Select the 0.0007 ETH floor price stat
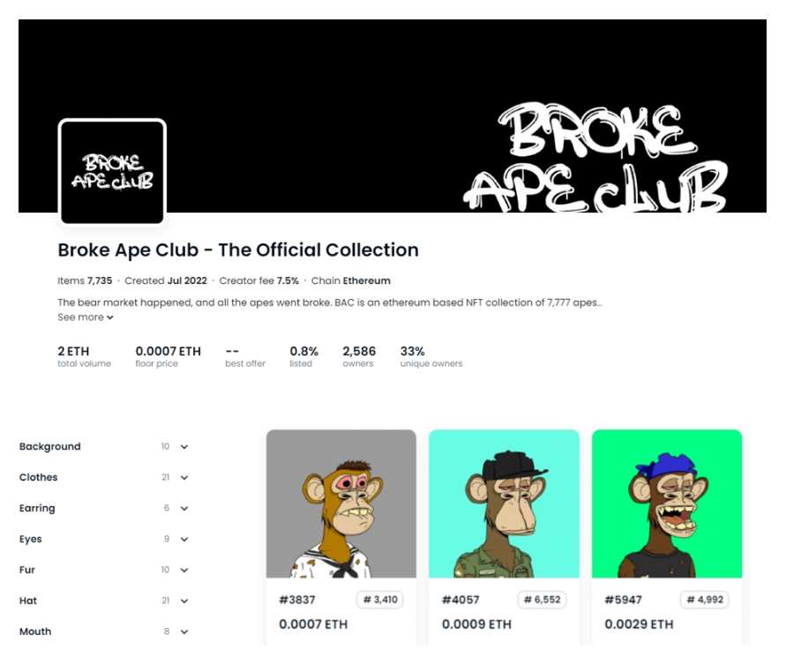The height and width of the screenshot is (672, 786). click(x=168, y=356)
